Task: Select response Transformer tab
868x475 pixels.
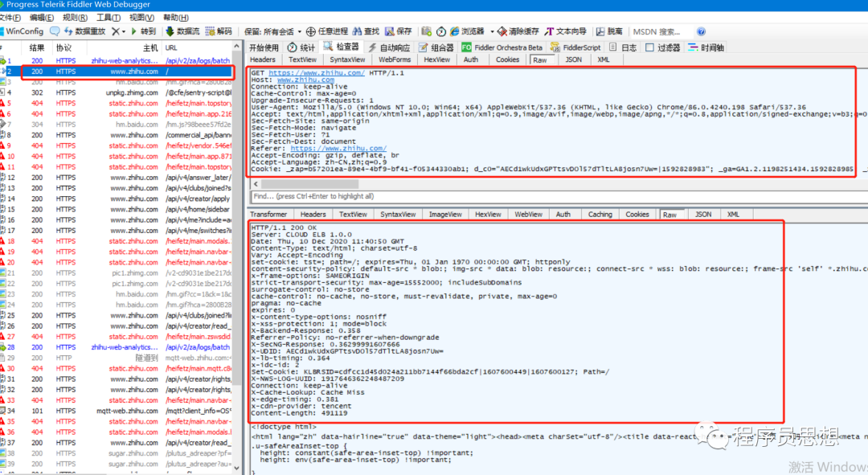Action: [x=268, y=215]
